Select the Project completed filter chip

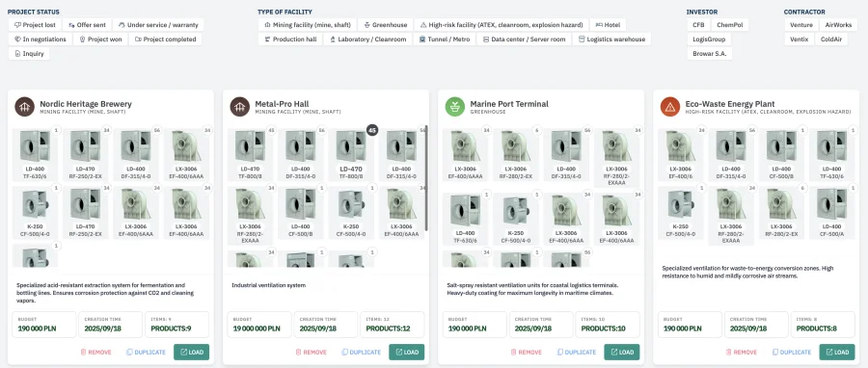(166, 39)
